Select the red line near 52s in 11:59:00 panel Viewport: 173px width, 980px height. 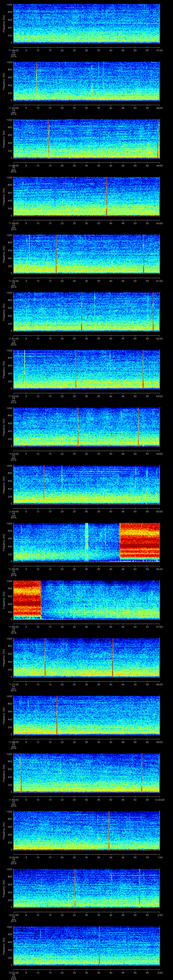141,773
